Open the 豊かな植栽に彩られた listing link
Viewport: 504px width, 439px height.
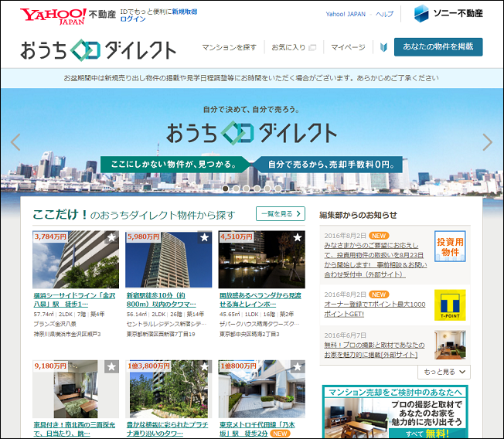167,429
